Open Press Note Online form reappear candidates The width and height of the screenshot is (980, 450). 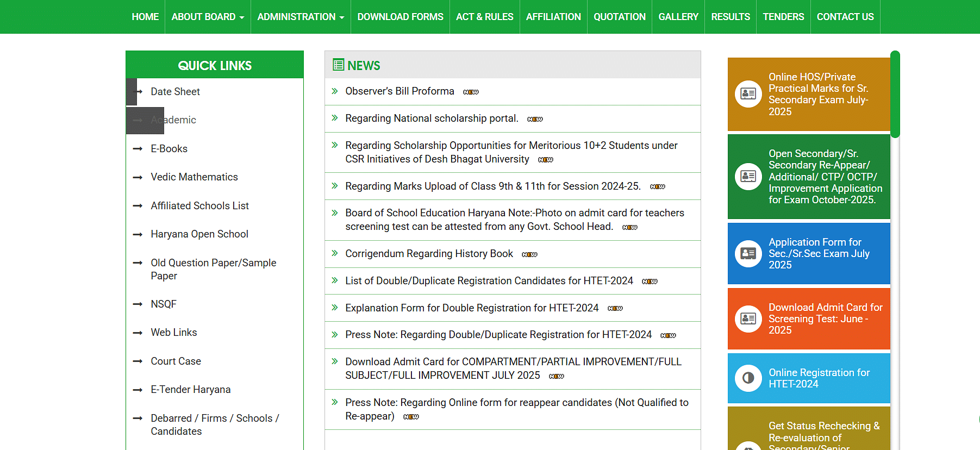517,409
